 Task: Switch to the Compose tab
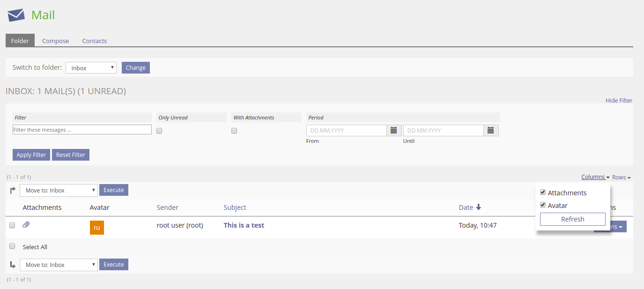click(x=55, y=41)
